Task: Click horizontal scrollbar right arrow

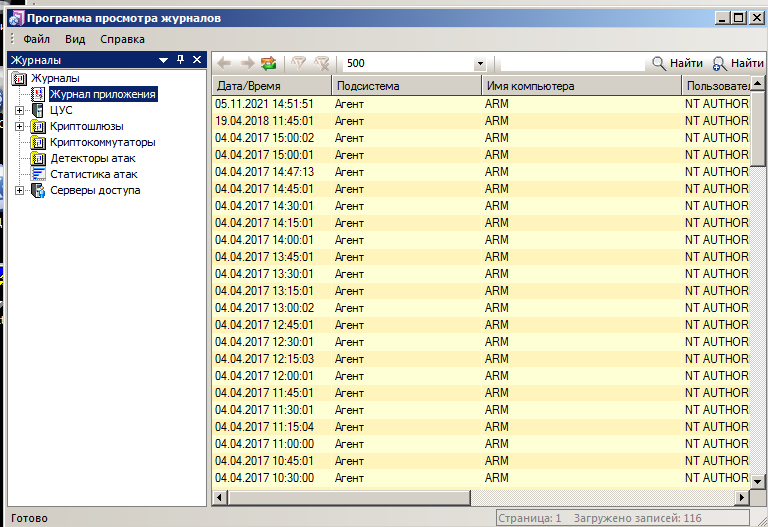Action: [742, 498]
